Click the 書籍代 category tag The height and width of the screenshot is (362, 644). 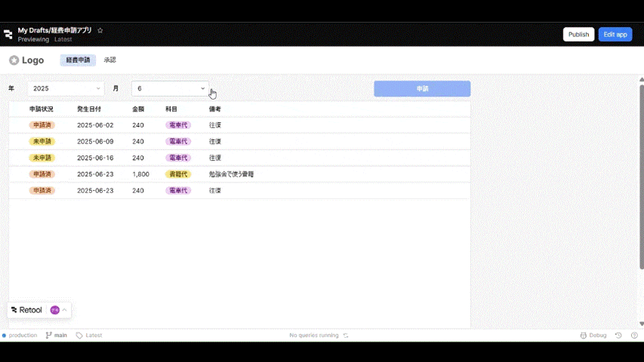(x=178, y=174)
